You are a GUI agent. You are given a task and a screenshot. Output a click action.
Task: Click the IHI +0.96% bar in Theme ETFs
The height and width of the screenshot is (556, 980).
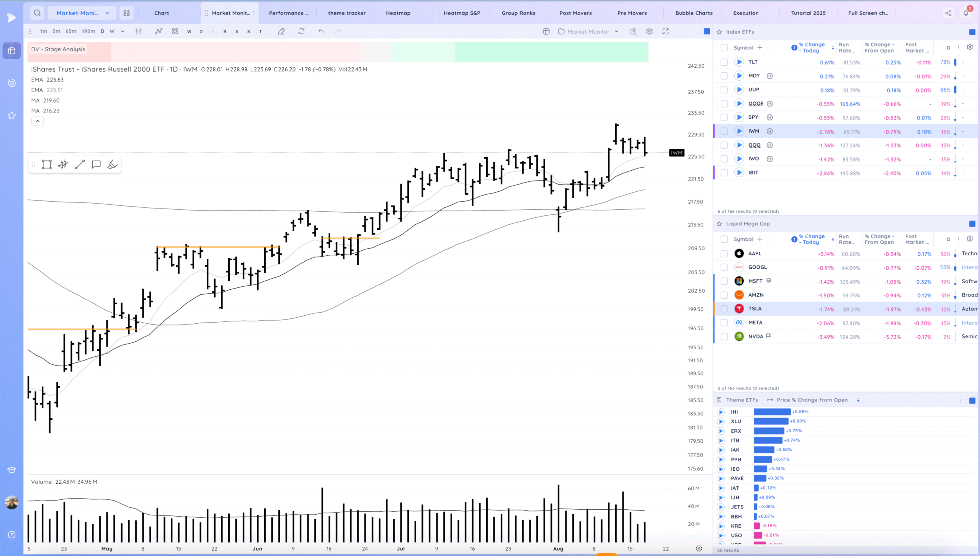click(x=772, y=412)
